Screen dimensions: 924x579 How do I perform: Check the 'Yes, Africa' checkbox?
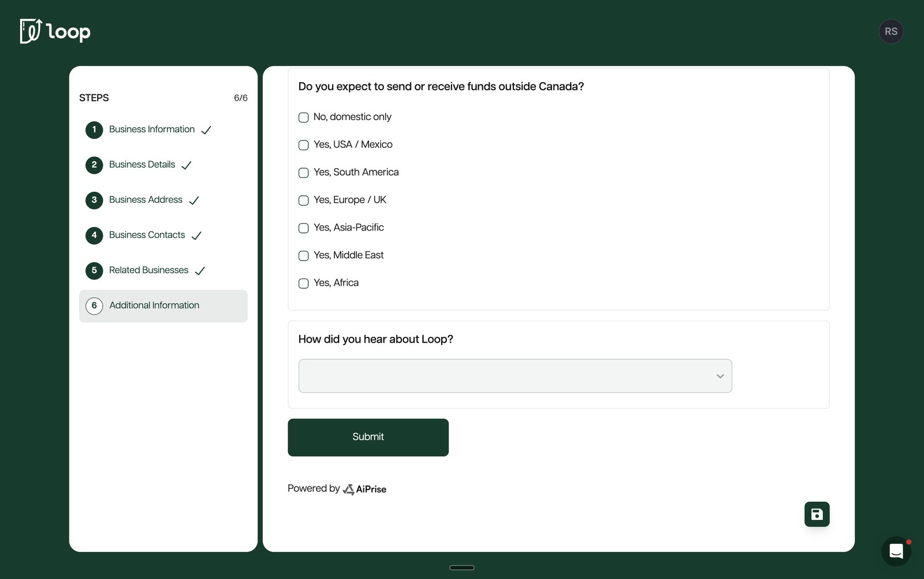click(x=303, y=284)
